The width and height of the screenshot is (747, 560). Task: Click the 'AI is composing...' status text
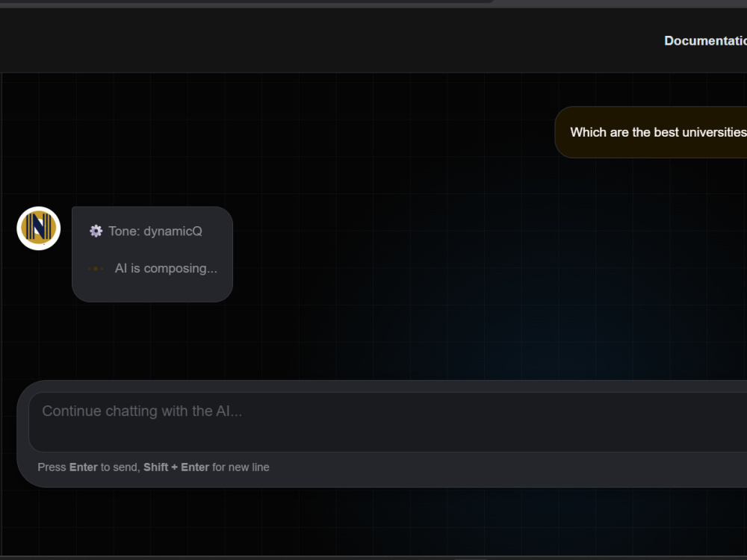166,268
